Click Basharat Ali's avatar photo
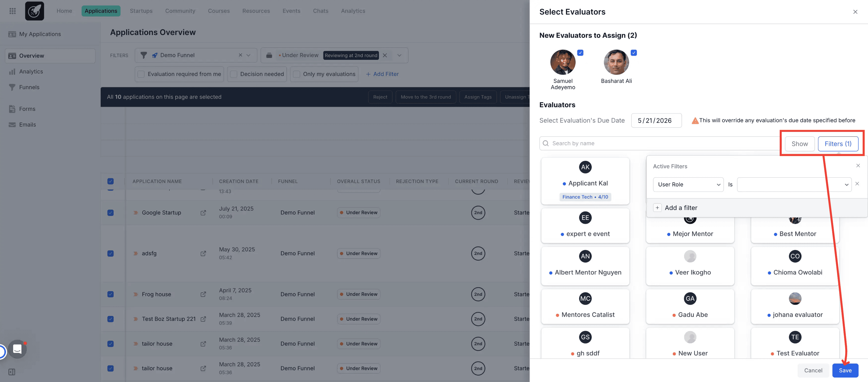The width and height of the screenshot is (868, 382). (x=616, y=62)
